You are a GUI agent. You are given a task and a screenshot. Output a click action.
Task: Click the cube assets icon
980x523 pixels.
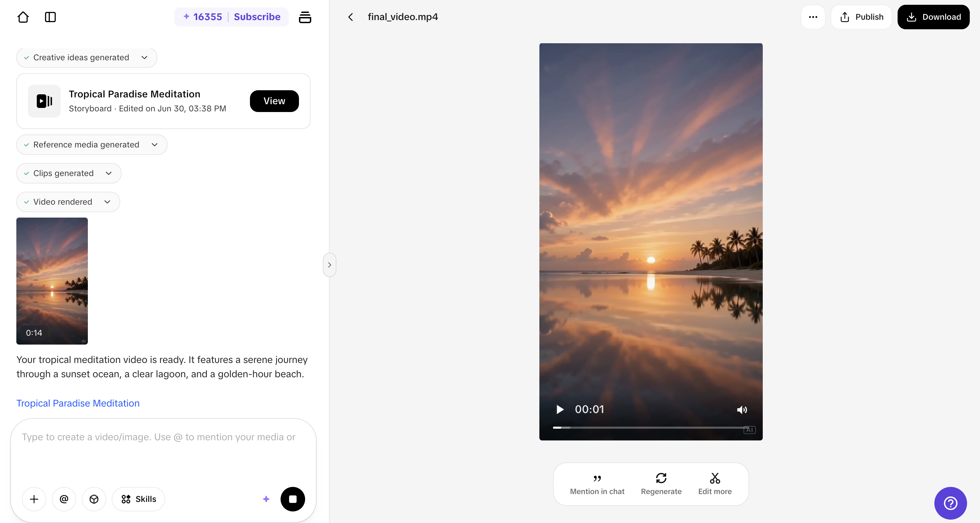coord(94,499)
